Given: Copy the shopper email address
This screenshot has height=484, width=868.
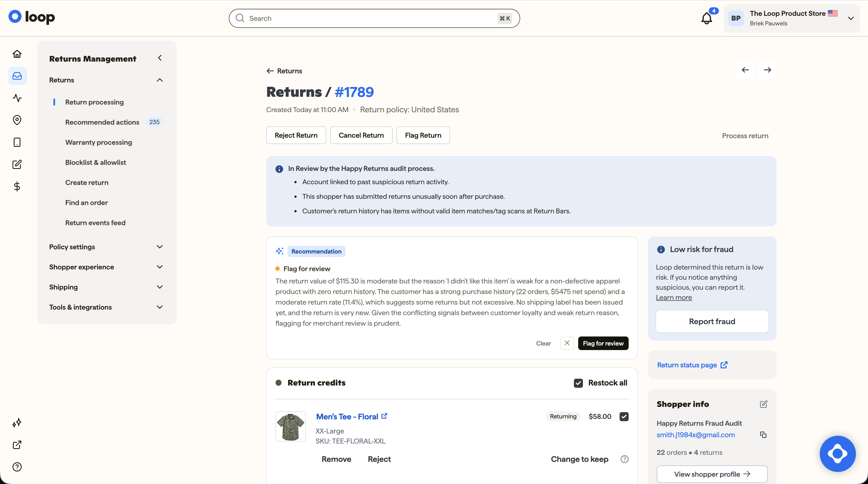Looking at the screenshot, I should coord(763,435).
